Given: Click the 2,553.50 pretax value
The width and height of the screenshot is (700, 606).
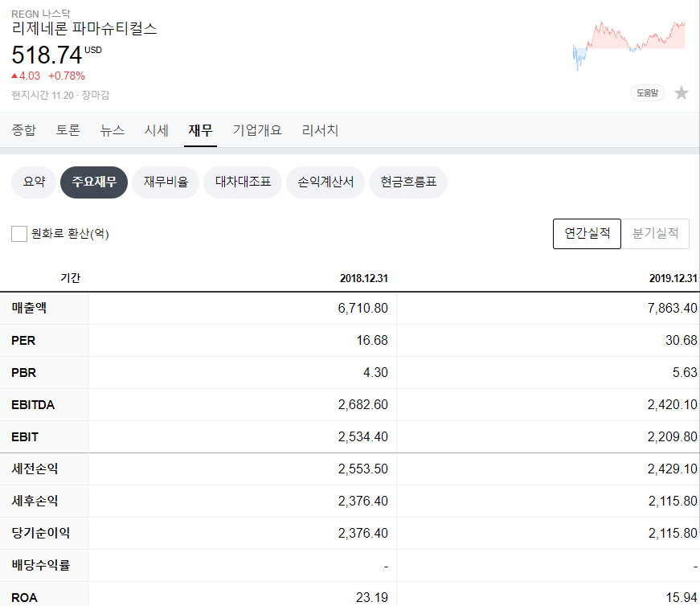Looking at the screenshot, I should [x=363, y=469].
